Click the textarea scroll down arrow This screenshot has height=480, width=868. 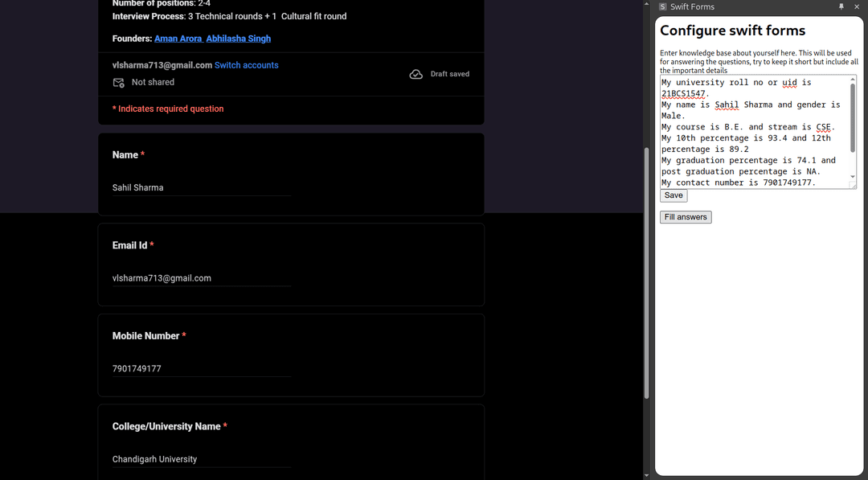click(x=853, y=177)
